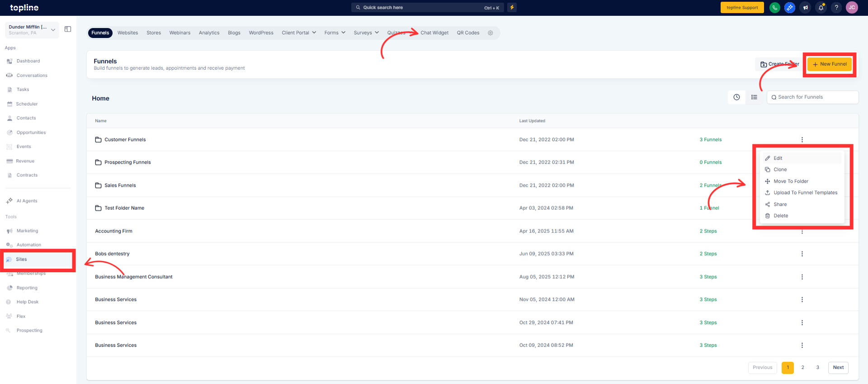The image size is (868, 384).
Task: Switch to the list view icon
Action: [754, 97]
